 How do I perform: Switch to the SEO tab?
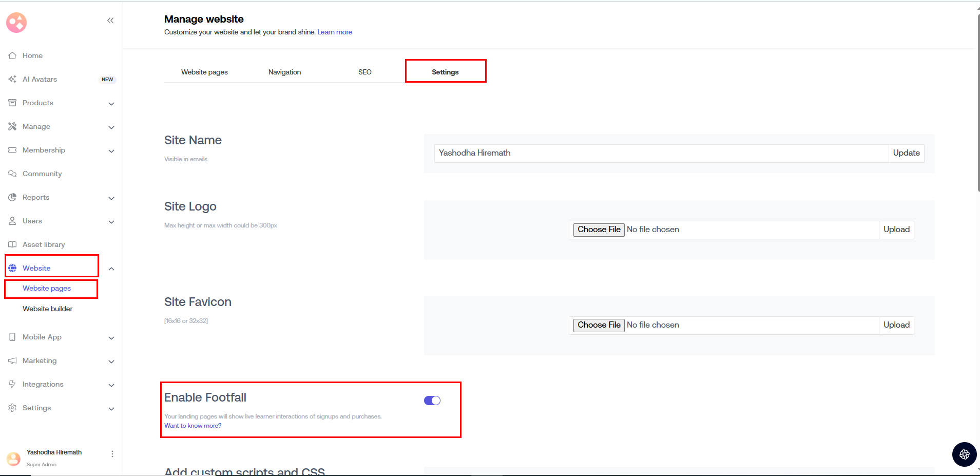pos(364,72)
